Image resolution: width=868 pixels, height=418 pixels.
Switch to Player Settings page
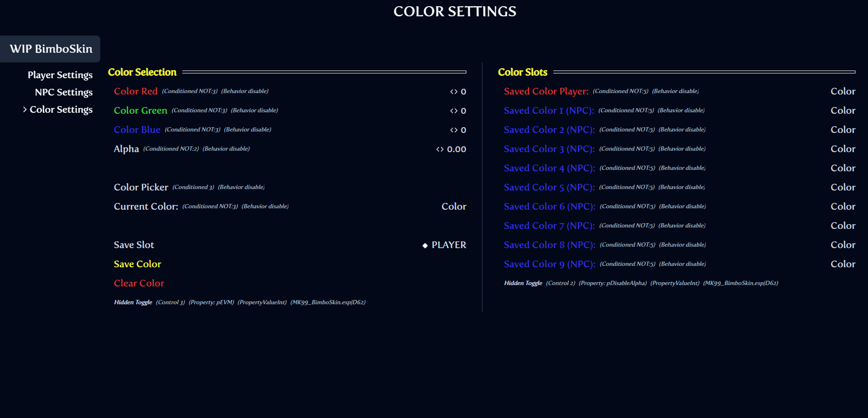pyautogui.click(x=60, y=75)
